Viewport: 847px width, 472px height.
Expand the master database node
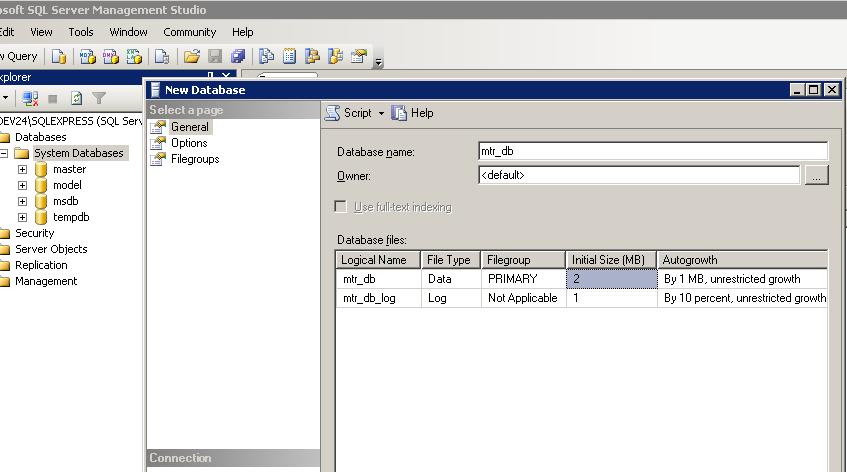click(22, 169)
